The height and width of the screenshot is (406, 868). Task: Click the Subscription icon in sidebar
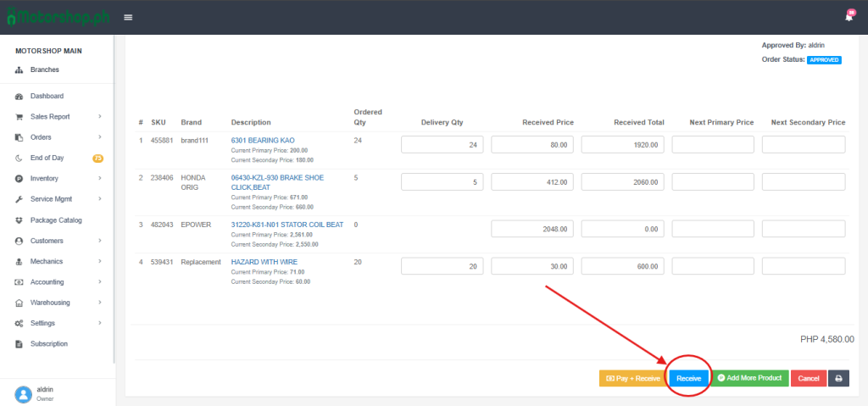(x=19, y=344)
